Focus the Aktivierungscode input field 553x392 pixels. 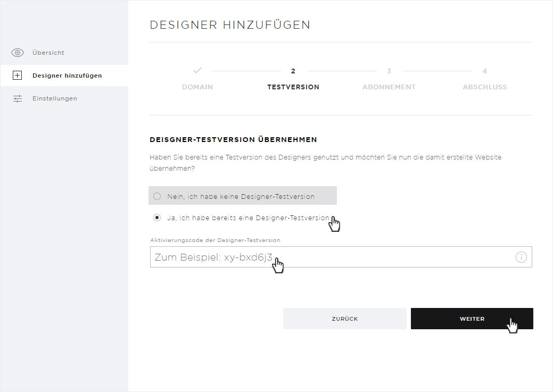[x=341, y=257]
